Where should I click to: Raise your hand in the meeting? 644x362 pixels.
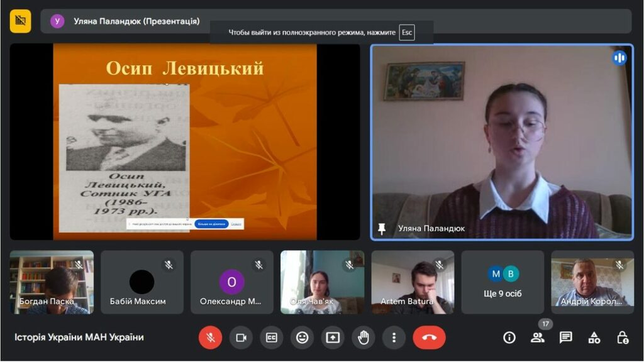pyautogui.click(x=363, y=337)
